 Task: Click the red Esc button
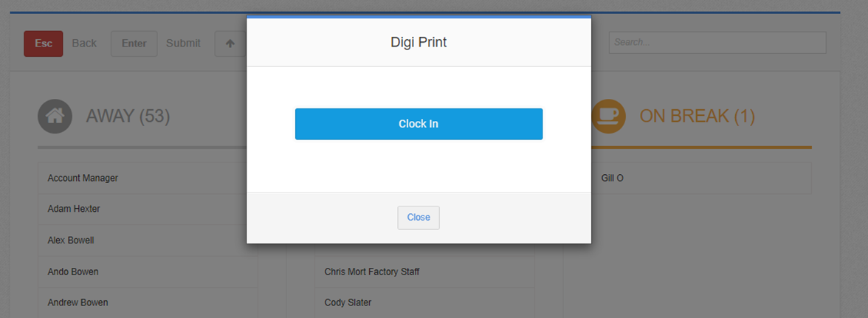click(x=43, y=43)
